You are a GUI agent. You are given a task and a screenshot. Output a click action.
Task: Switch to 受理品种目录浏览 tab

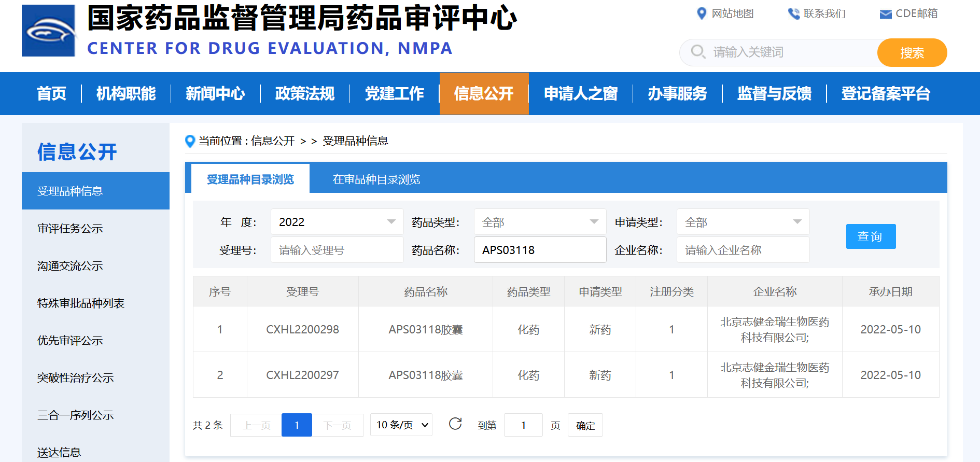pos(250,179)
